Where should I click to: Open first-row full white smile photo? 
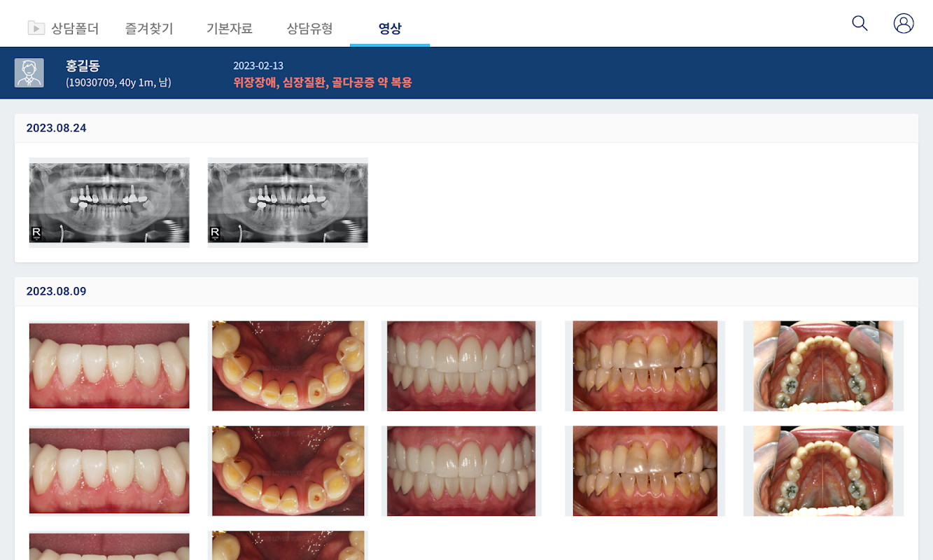pyautogui.click(x=461, y=365)
